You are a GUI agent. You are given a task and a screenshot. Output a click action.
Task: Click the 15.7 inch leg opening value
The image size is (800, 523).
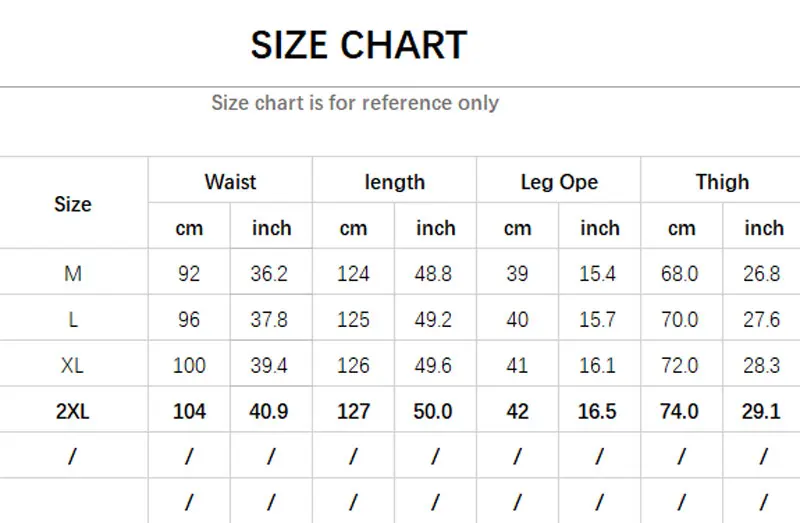coord(598,320)
